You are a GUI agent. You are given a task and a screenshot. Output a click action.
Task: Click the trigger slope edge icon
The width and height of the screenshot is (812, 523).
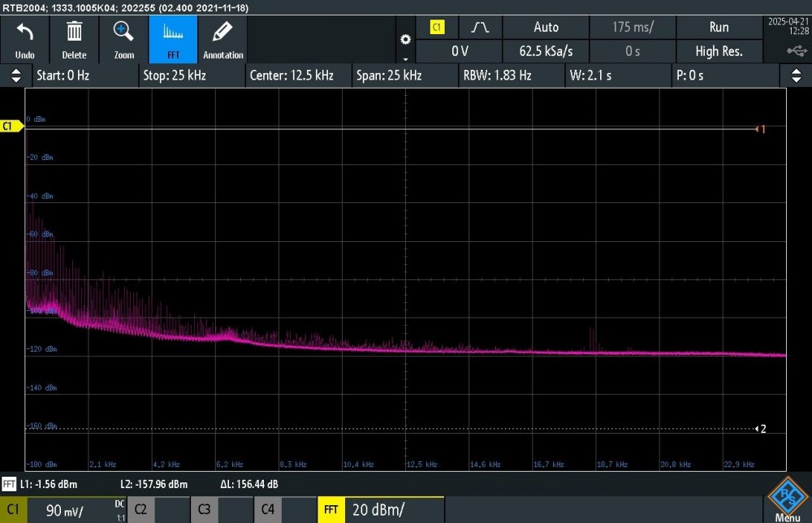[480, 28]
